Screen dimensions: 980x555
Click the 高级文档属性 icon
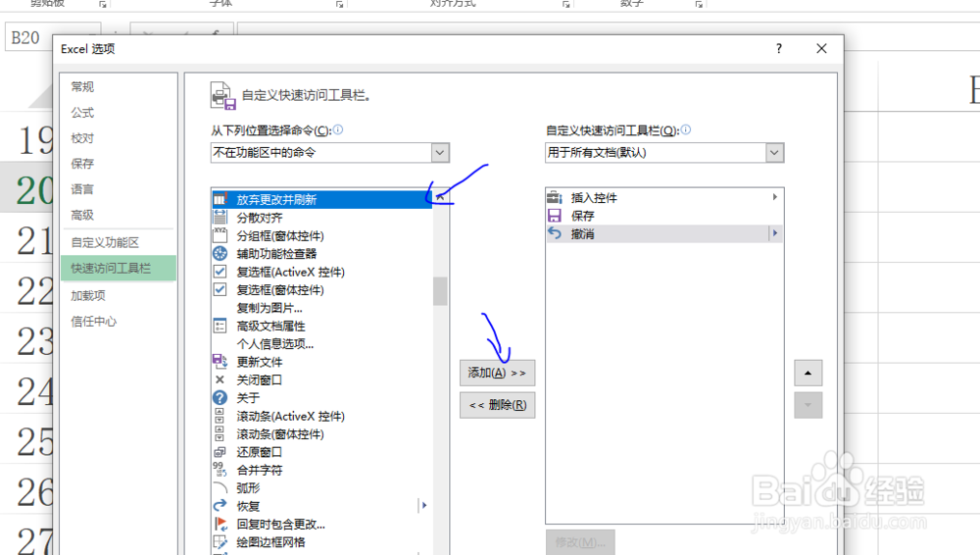220,326
